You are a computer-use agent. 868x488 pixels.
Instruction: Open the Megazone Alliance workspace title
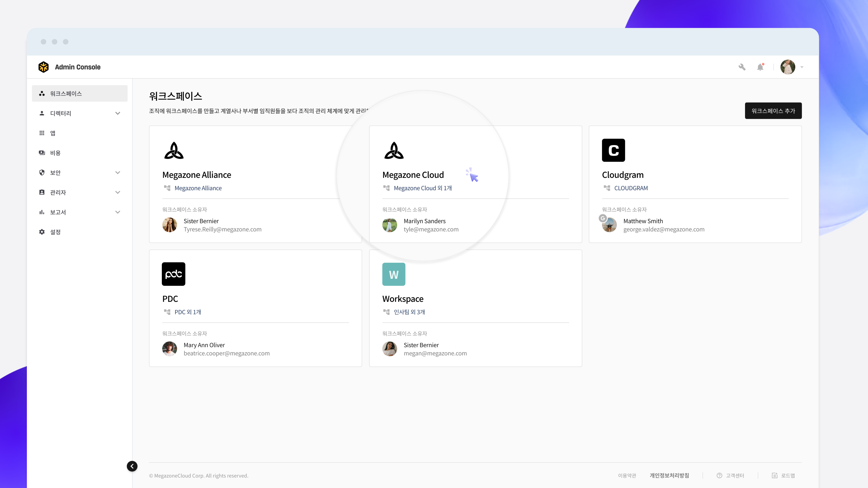pos(197,175)
